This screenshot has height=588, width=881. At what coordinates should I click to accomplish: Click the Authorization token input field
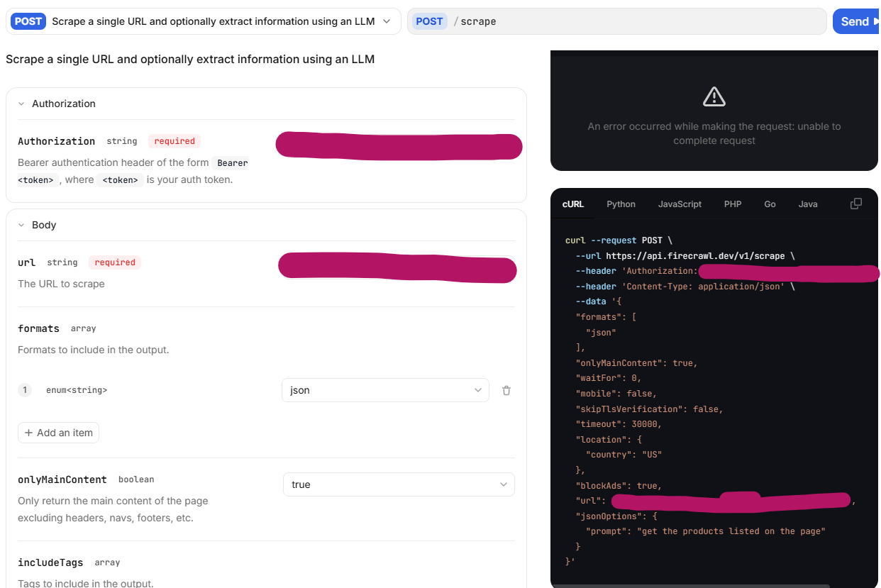(399, 146)
